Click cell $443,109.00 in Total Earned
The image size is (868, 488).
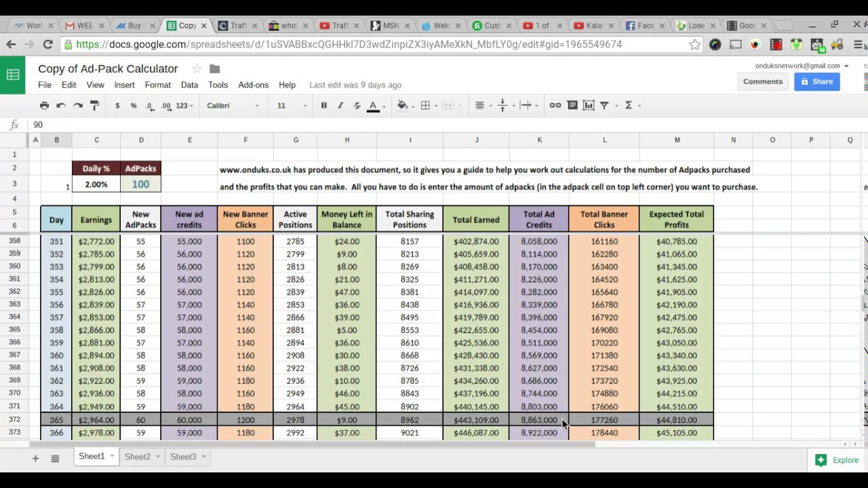point(476,420)
